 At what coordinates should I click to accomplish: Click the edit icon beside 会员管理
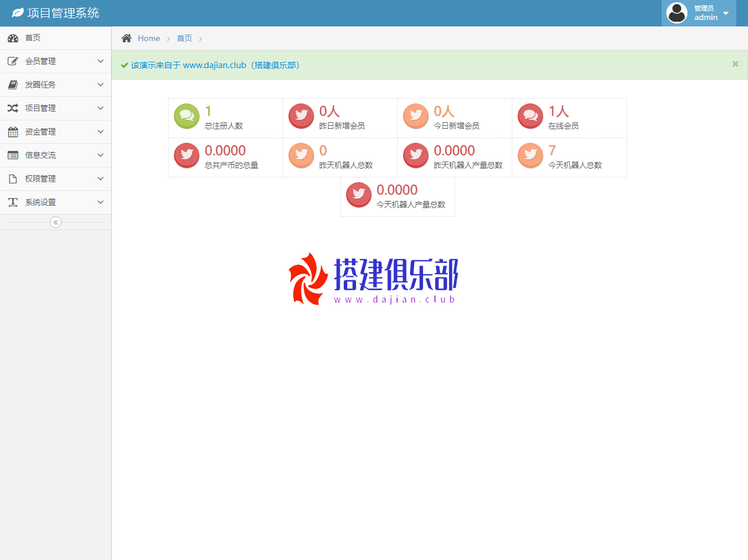13,61
